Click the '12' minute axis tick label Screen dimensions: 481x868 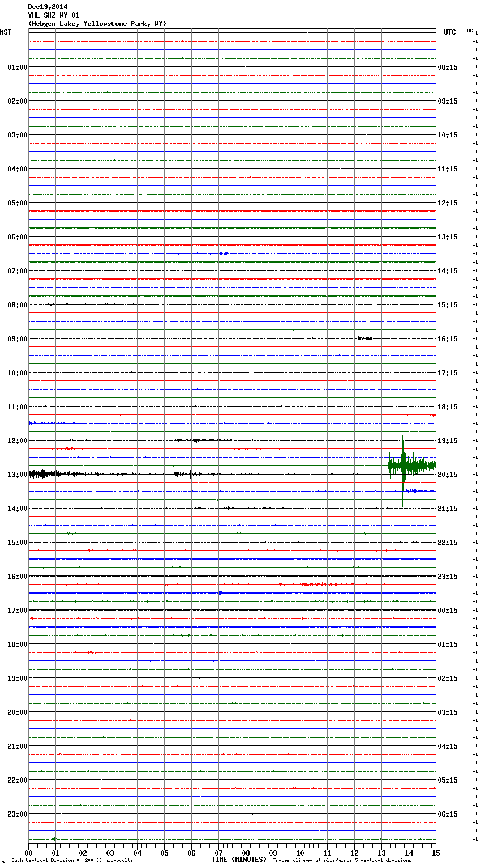(354, 853)
